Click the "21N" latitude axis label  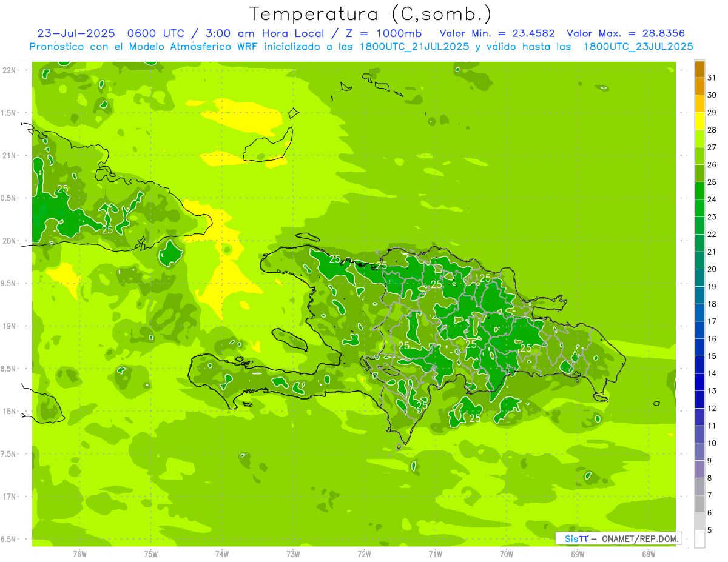tap(10, 155)
